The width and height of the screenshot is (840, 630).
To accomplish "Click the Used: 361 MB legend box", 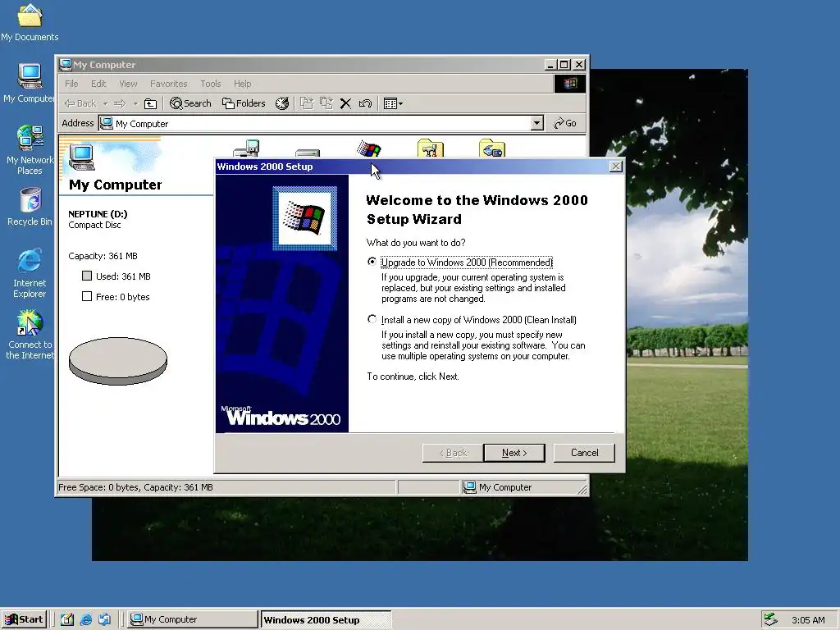I will click(x=87, y=276).
